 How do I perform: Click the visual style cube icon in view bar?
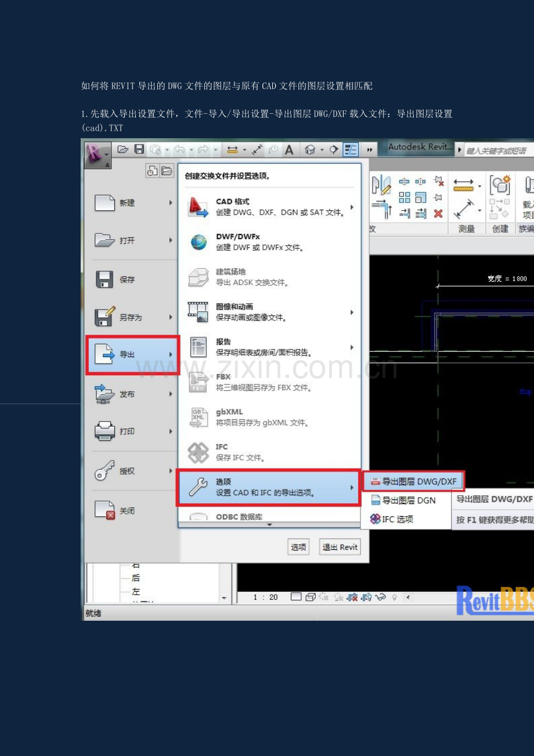311,597
